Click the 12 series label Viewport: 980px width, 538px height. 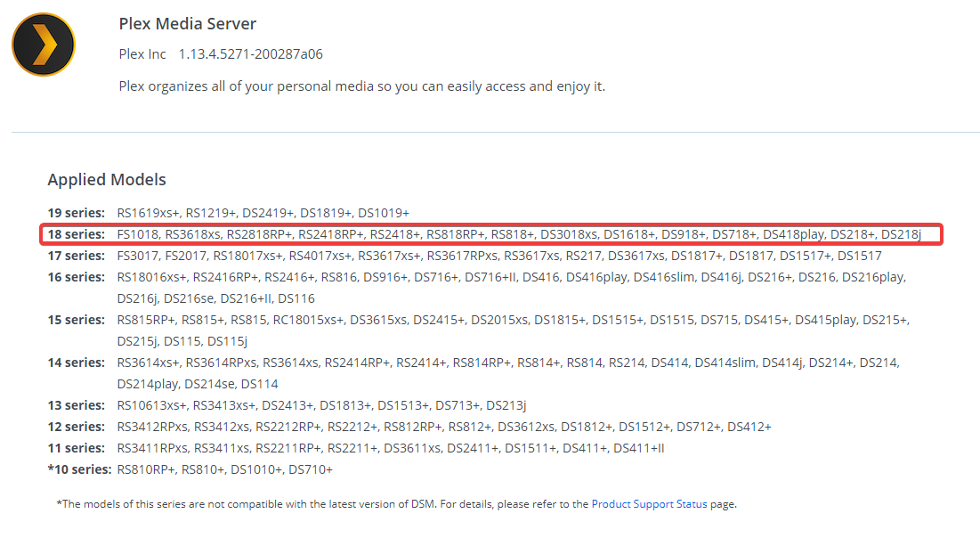click(77, 427)
